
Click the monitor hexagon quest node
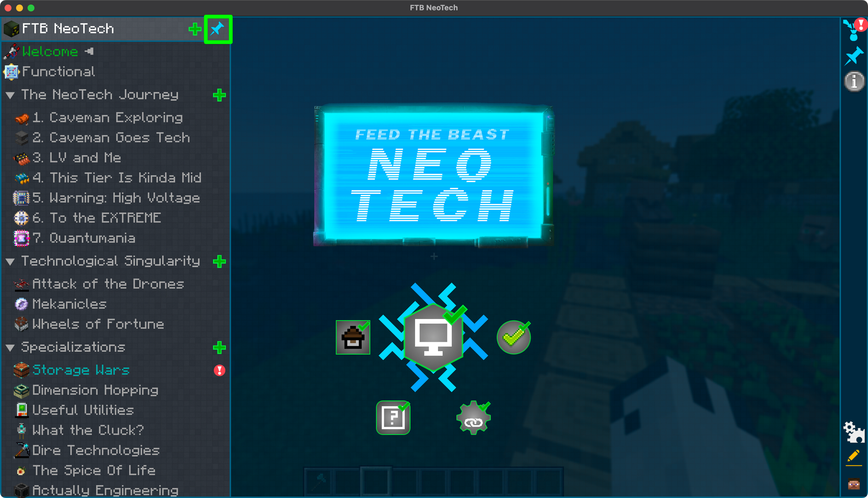(433, 337)
